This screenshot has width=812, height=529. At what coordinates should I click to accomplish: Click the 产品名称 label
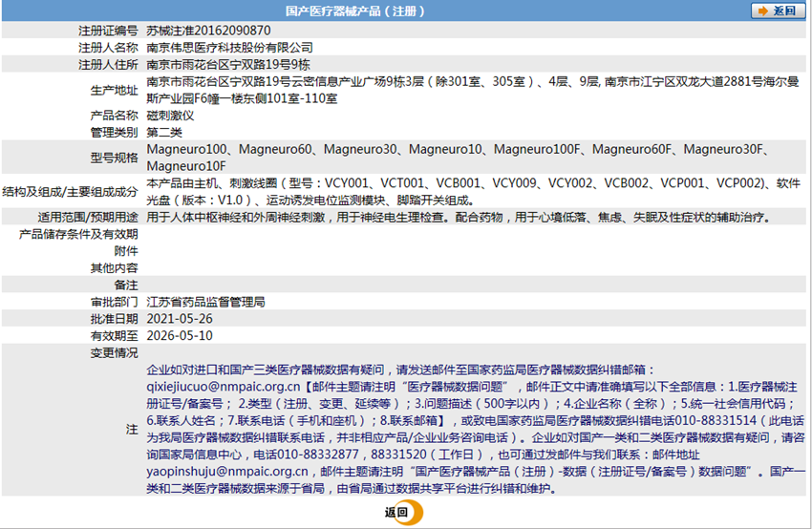point(114,116)
